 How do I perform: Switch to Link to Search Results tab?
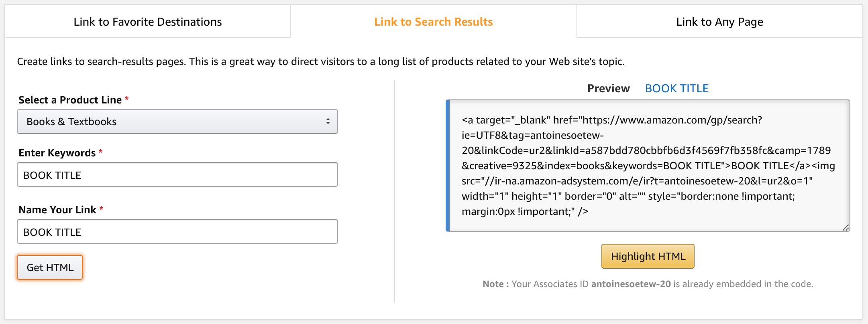(x=433, y=22)
